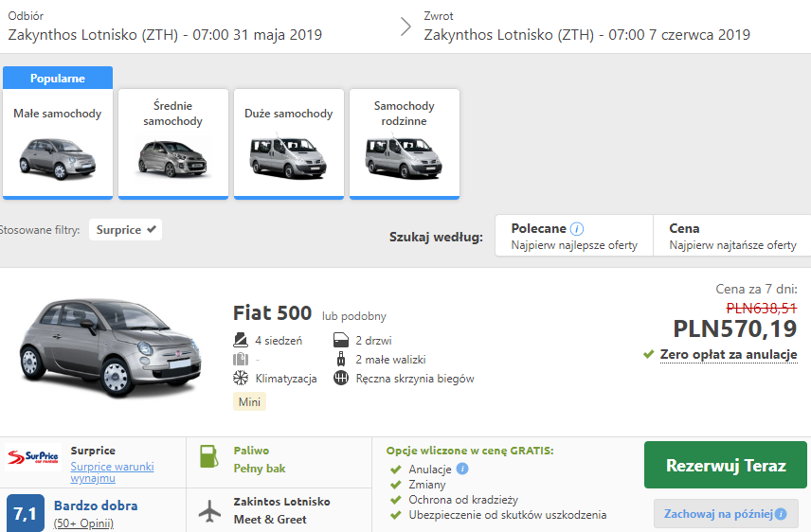Sort by Cena cheapest first
Screen dimensions: 811x532
pyautogui.click(x=731, y=237)
